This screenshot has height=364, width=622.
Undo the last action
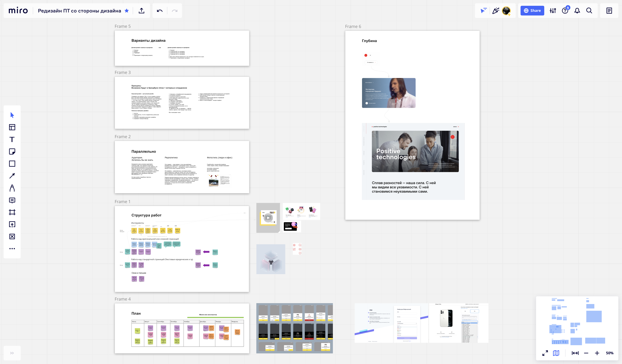coord(160,11)
